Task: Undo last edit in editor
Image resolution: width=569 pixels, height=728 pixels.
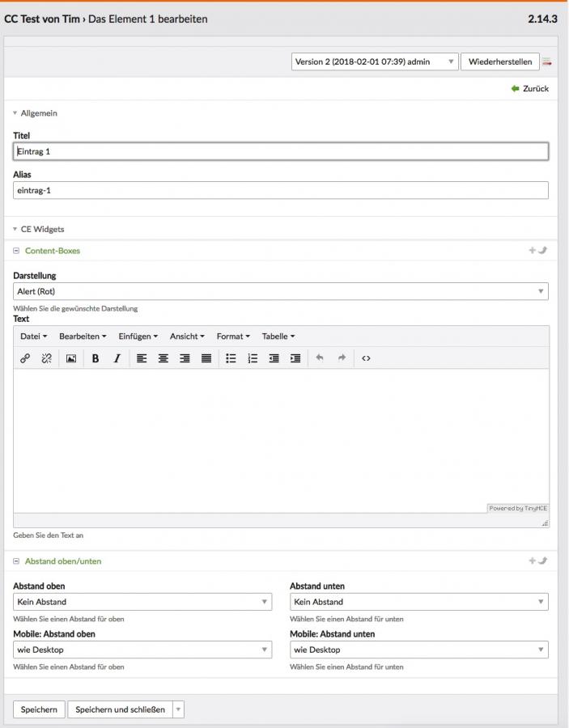Action: point(320,358)
